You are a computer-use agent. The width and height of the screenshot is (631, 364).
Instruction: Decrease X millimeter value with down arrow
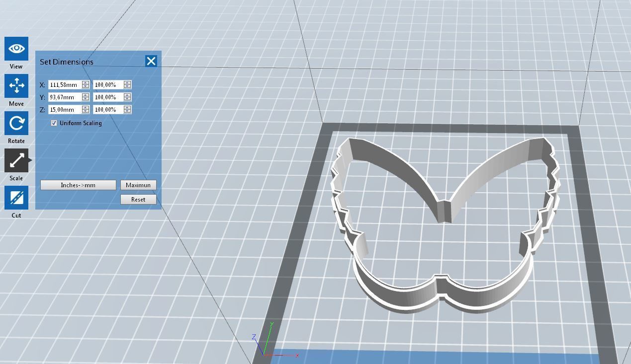(86, 87)
